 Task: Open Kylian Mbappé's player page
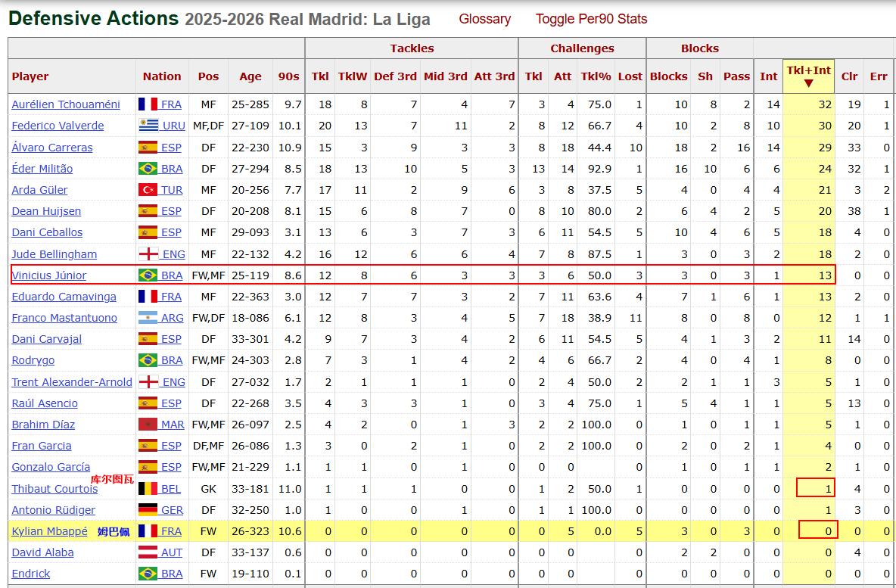point(49,531)
